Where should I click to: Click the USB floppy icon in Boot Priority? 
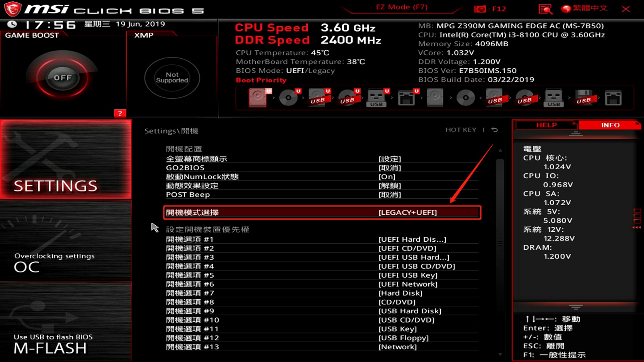pyautogui.click(x=584, y=97)
